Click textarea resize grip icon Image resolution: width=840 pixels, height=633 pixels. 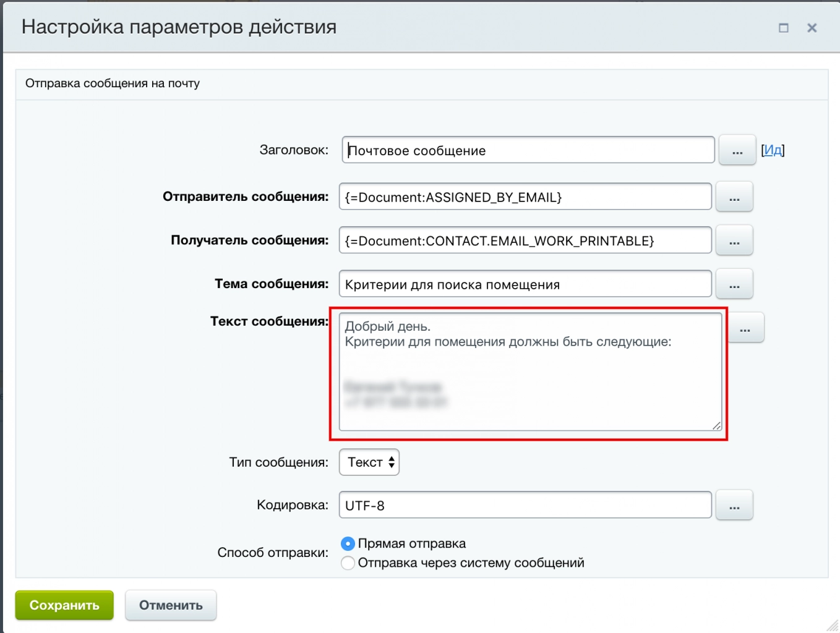click(x=716, y=425)
